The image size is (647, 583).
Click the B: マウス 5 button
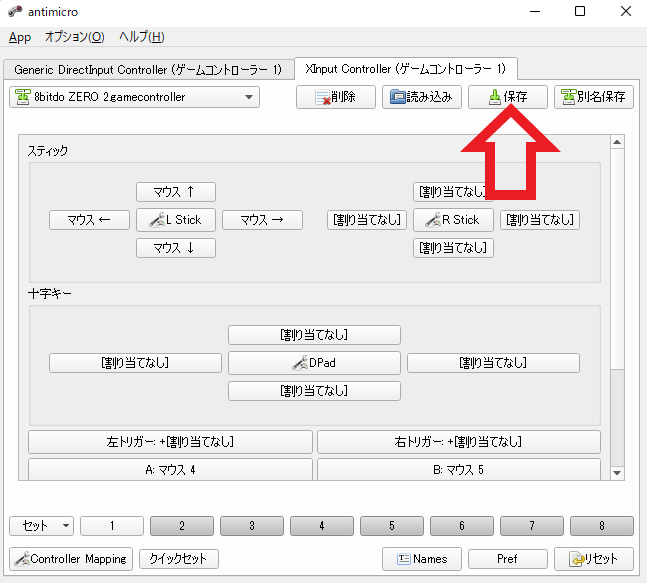[x=458, y=470]
